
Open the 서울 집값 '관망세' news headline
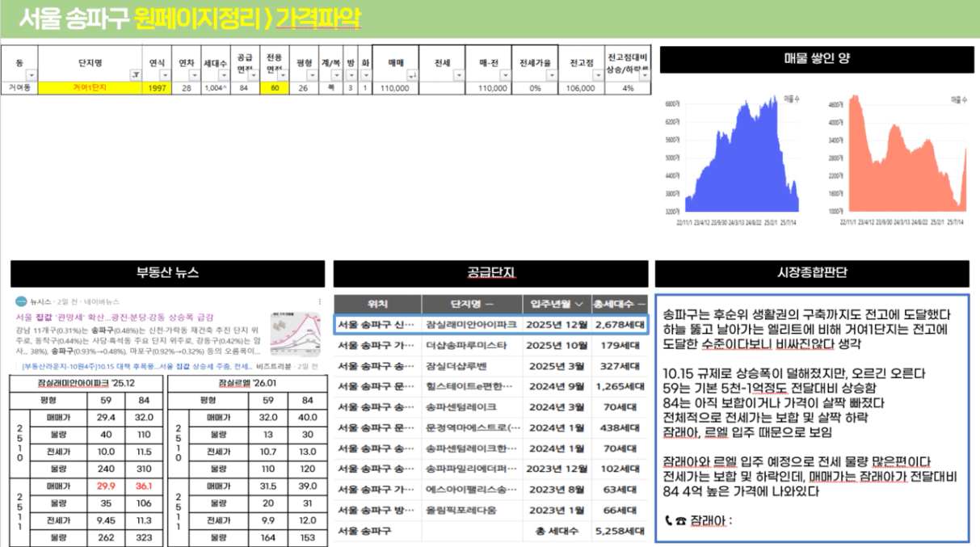click(x=111, y=316)
